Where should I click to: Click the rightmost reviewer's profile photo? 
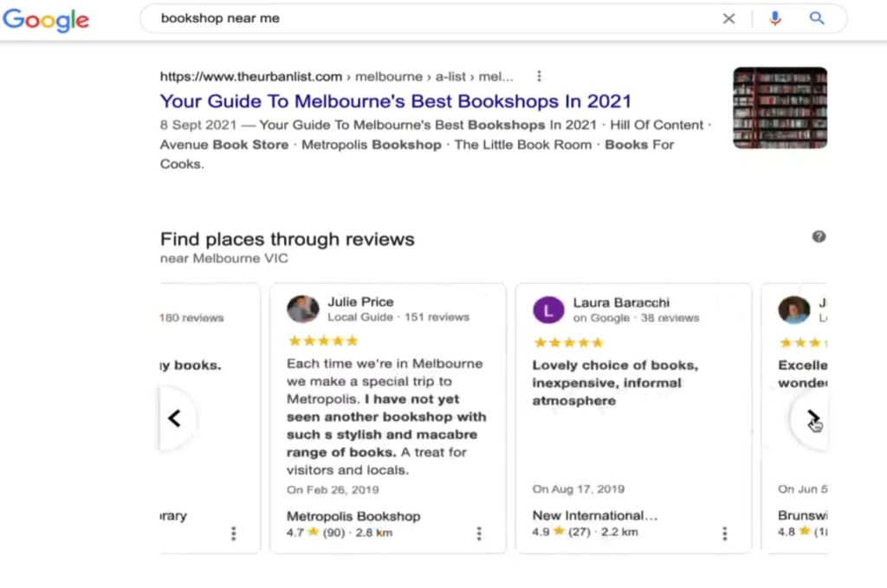tap(793, 310)
